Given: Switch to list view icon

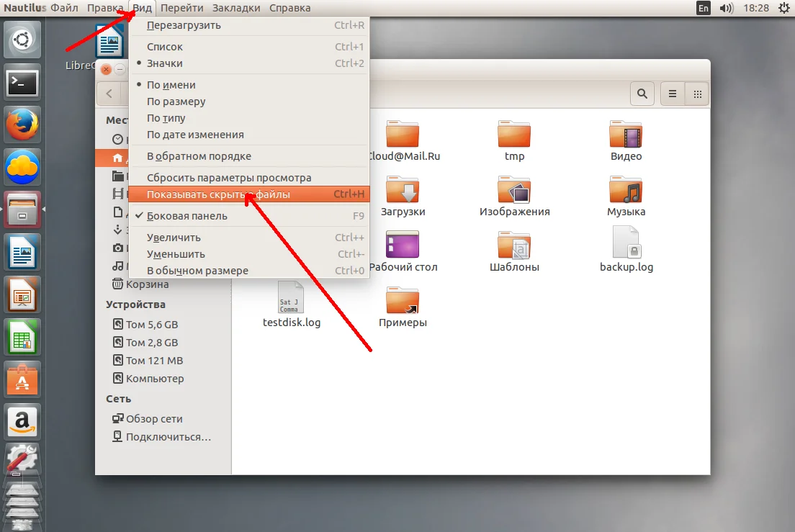Looking at the screenshot, I should coord(673,94).
